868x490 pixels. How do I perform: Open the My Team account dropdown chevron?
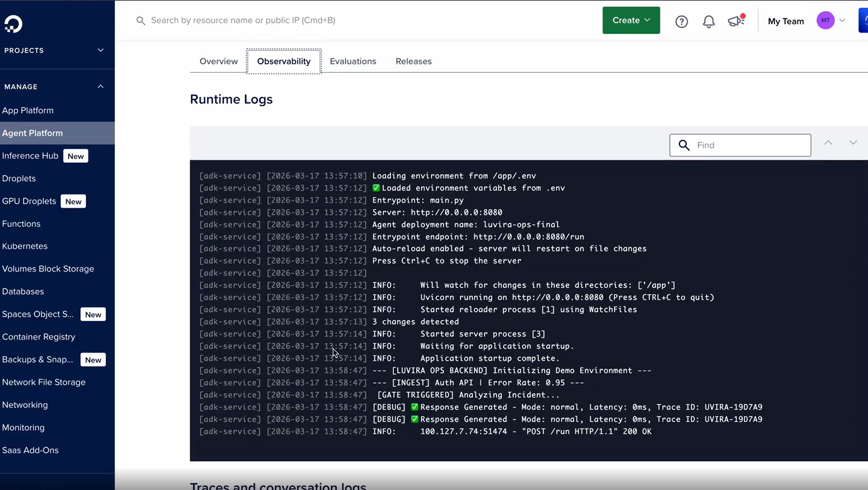click(842, 20)
